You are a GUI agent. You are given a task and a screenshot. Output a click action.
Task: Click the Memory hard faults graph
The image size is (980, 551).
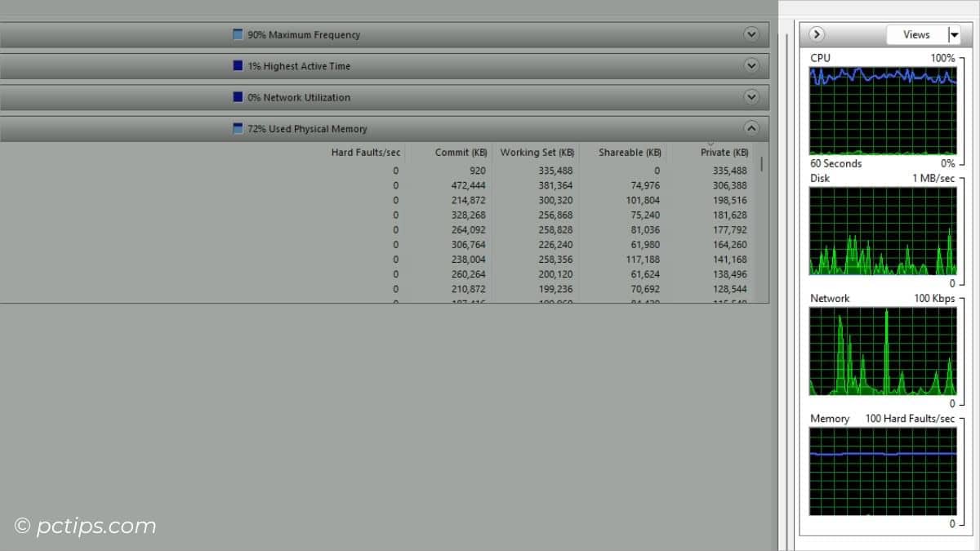[882, 472]
